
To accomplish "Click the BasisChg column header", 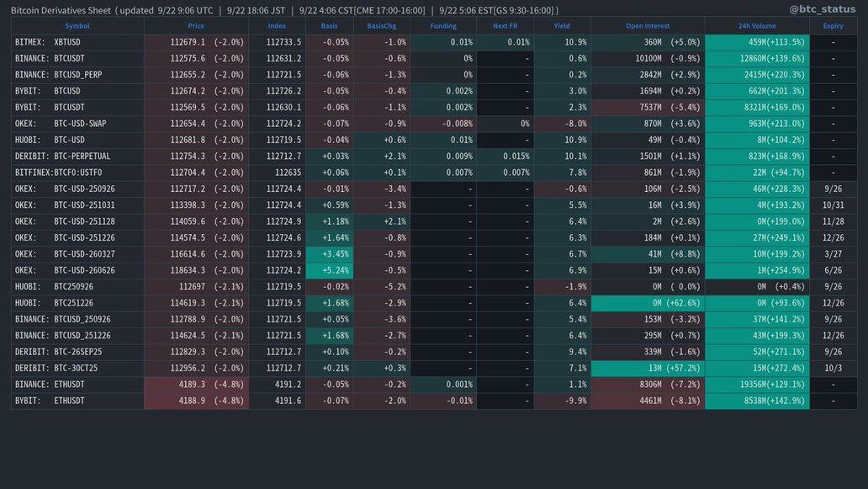I will point(381,26).
